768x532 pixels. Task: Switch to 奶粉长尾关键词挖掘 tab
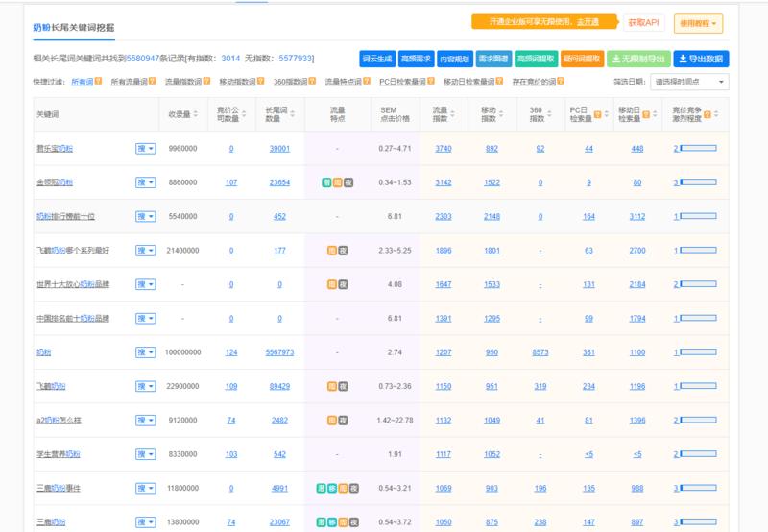(74, 27)
